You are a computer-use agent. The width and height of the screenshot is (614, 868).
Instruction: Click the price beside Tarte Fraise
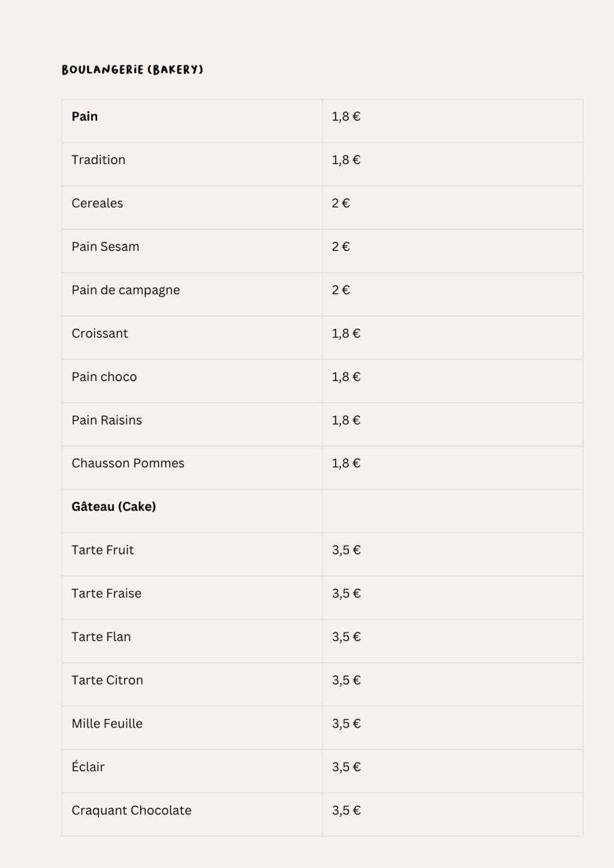(346, 594)
